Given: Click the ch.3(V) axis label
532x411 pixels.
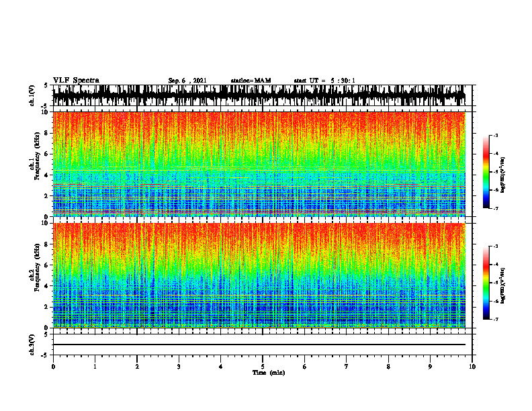Looking at the screenshot, I should (32, 345).
